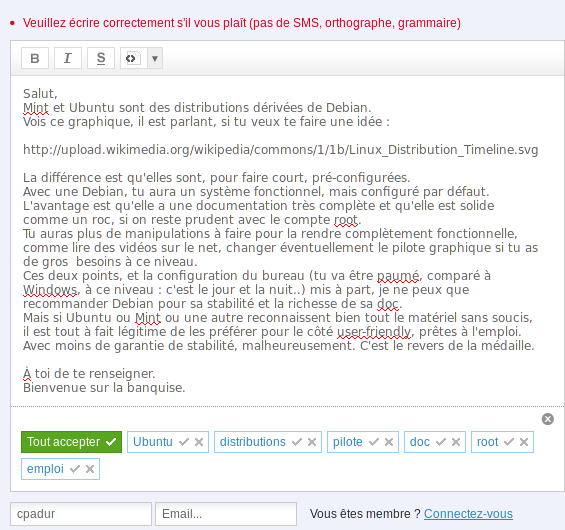Reject the root suggestion with X
The width and height of the screenshot is (565, 530).
[524, 442]
